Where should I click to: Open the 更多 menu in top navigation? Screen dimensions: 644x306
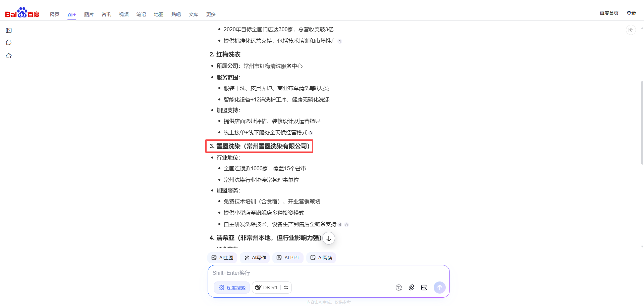tap(211, 14)
